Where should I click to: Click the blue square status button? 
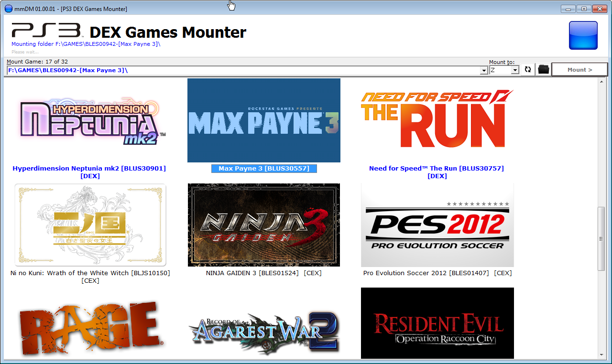[x=583, y=35]
